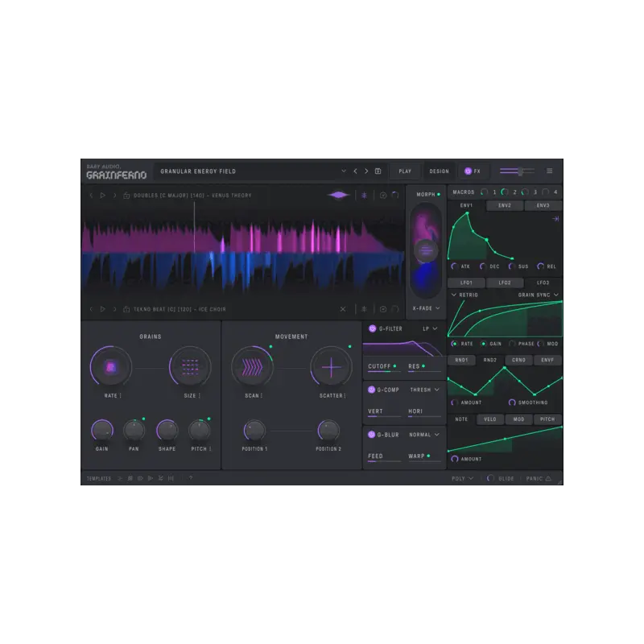644x644 pixels.
Task: Click the Templates label
Action: [98, 478]
